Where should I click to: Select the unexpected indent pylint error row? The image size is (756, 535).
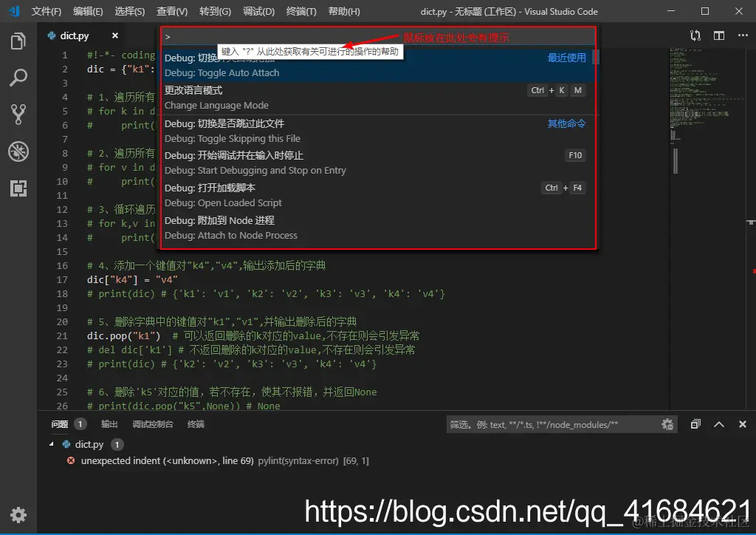pyautogui.click(x=396, y=460)
